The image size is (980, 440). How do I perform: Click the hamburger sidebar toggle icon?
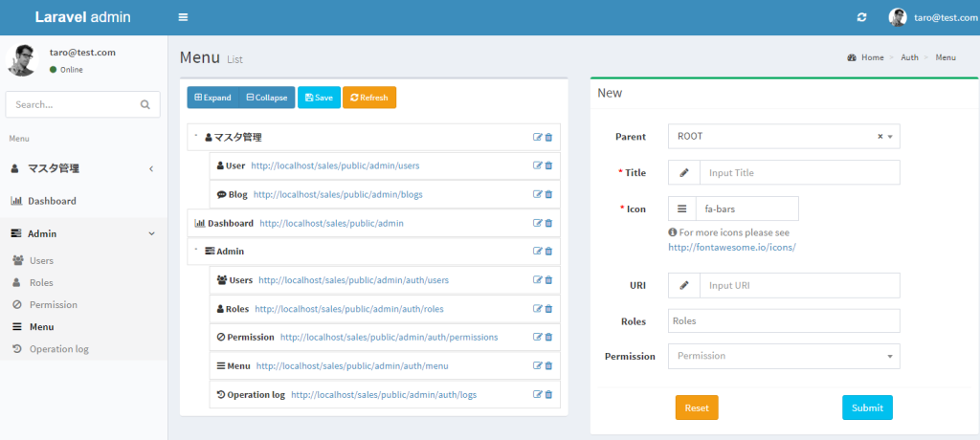point(183,17)
